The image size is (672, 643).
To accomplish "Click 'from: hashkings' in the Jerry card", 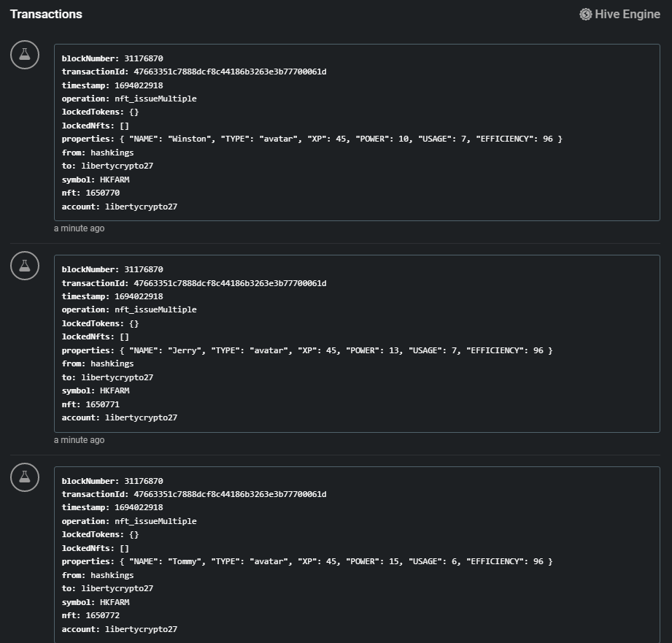I will pos(98,363).
